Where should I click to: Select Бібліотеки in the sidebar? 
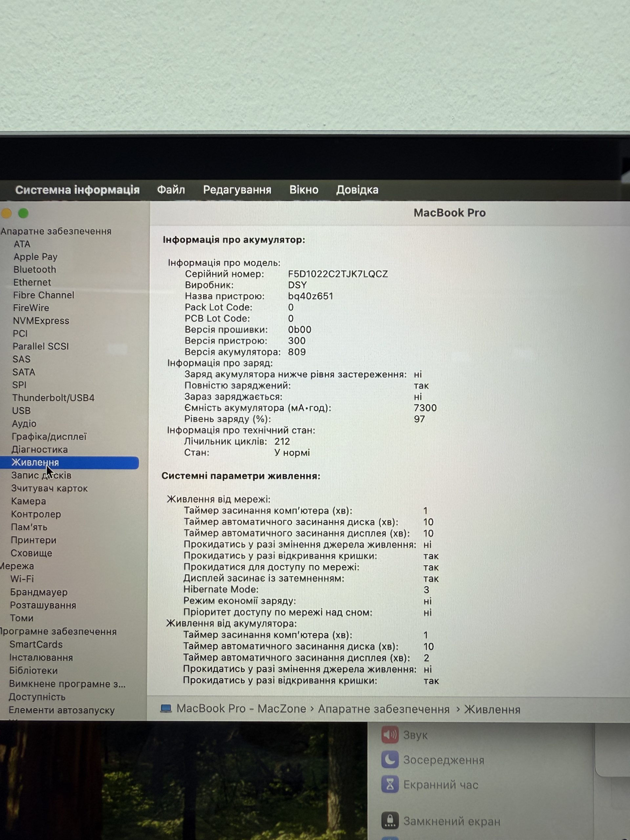33,671
